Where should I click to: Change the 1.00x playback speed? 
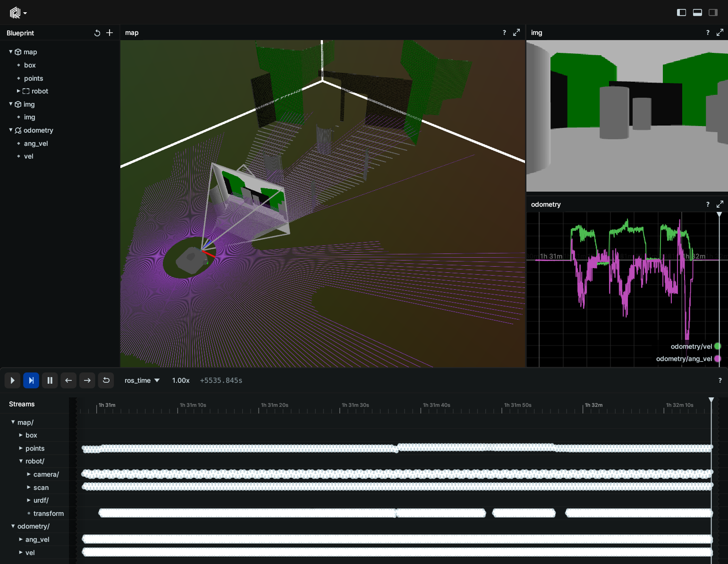[181, 380]
